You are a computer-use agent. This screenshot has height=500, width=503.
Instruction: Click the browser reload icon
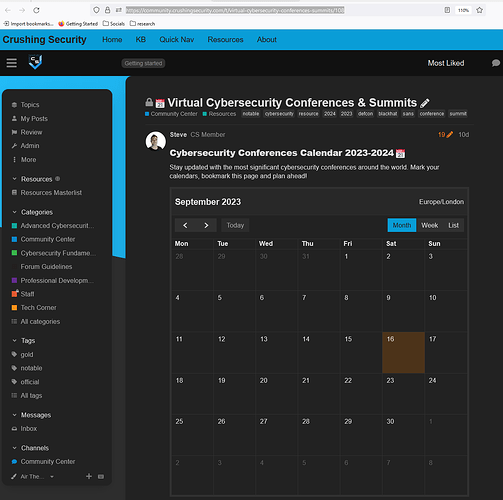[36, 10]
